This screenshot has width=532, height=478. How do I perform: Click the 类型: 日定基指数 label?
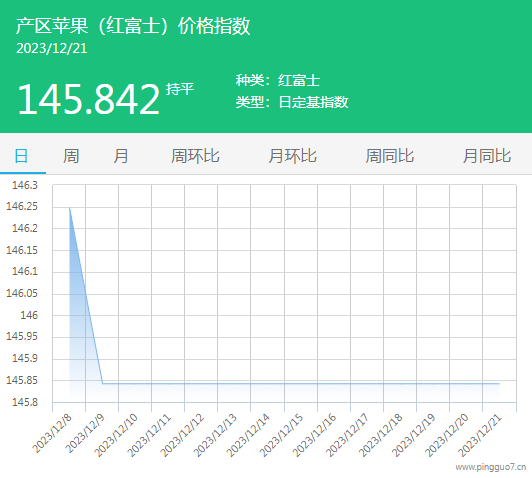[x=292, y=102]
